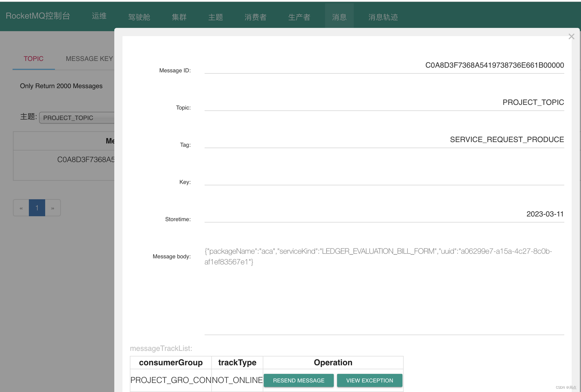This screenshot has width=581, height=392.
Task: Switch to the TOPIC tab
Action: (34, 59)
